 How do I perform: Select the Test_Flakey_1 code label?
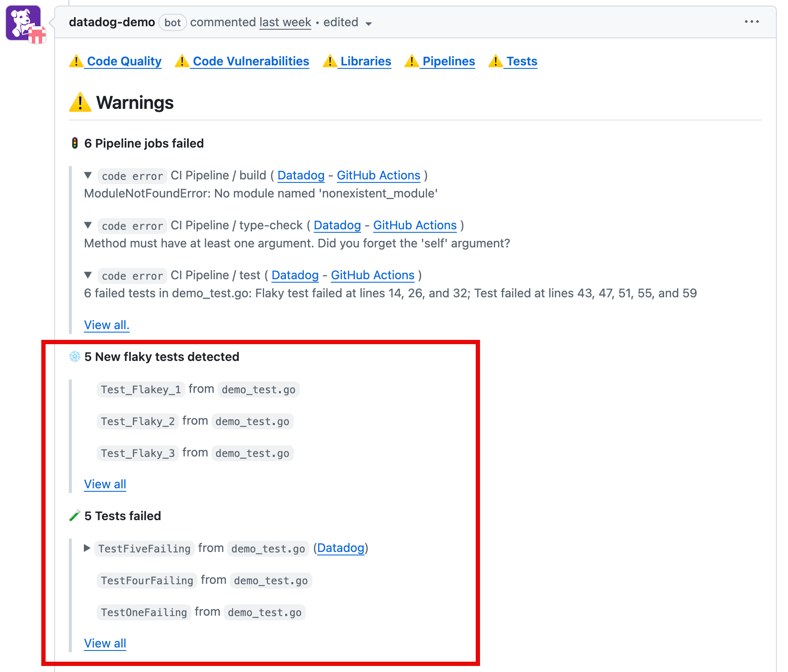point(141,389)
